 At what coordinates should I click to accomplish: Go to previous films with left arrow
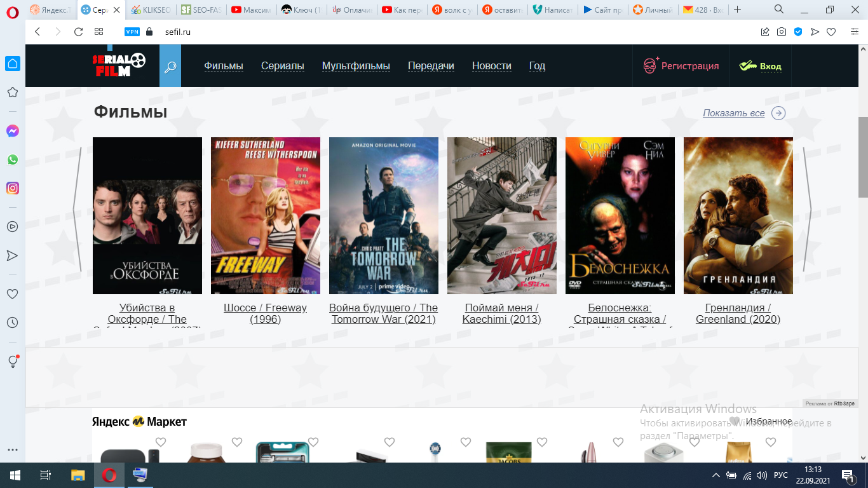tap(78, 210)
